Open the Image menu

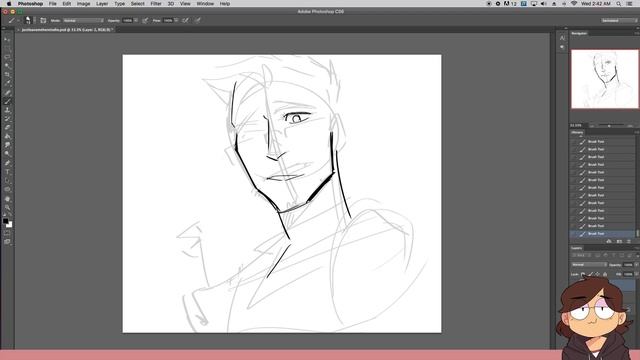point(83,4)
